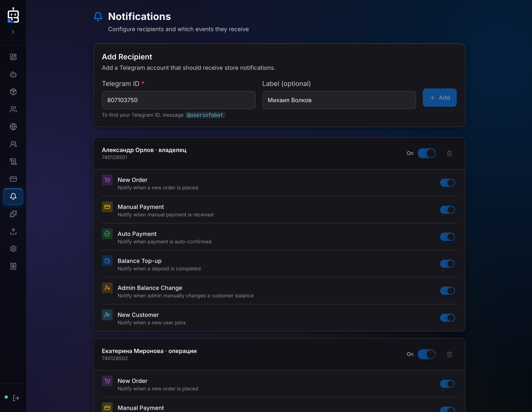Open the credit card payments icon in sidebar
This screenshot has width=532, height=412.
coord(13,179)
